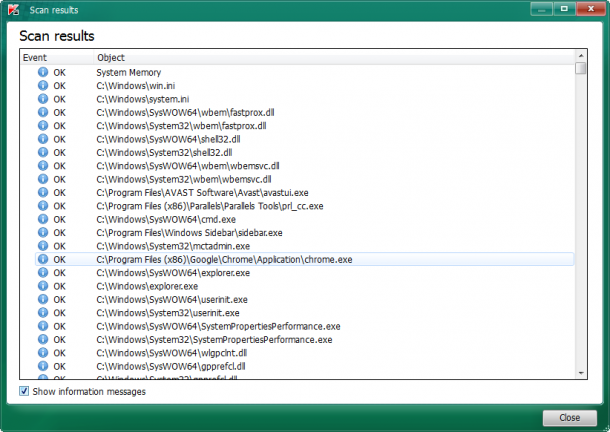Image resolution: width=610 pixels, height=432 pixels.
Task: Click the info icon for win.ini row
Action: [43, 85]
